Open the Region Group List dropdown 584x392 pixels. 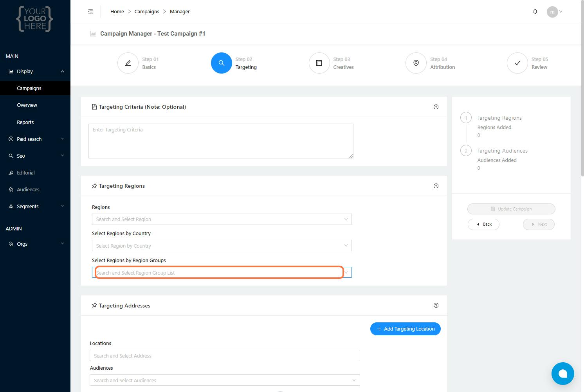point(222,272)
